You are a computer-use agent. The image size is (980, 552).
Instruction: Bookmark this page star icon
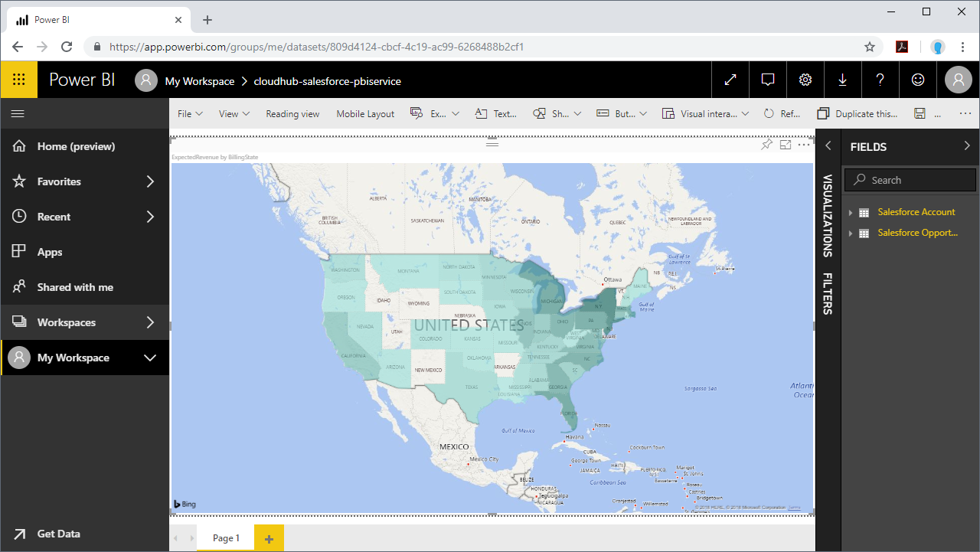[870, 47]
